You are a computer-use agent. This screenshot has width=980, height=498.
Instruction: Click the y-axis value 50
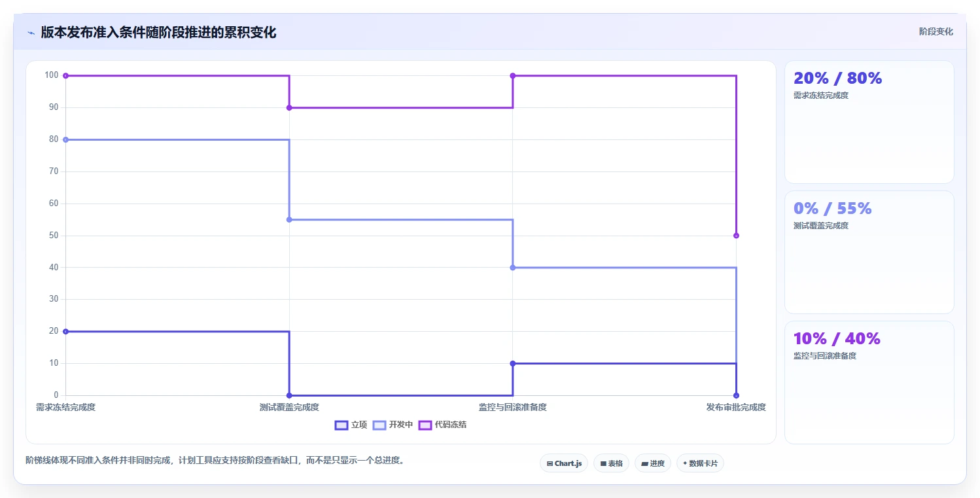tap(54, 235)
